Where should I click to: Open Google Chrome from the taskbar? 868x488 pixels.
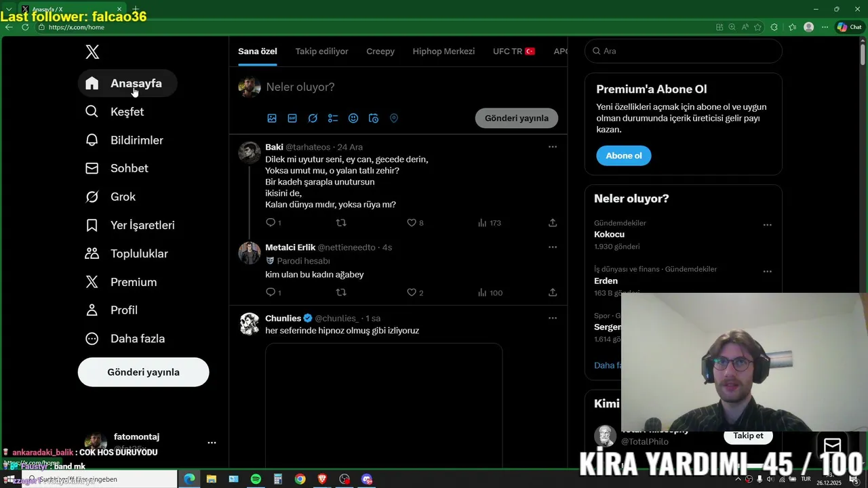300,479
